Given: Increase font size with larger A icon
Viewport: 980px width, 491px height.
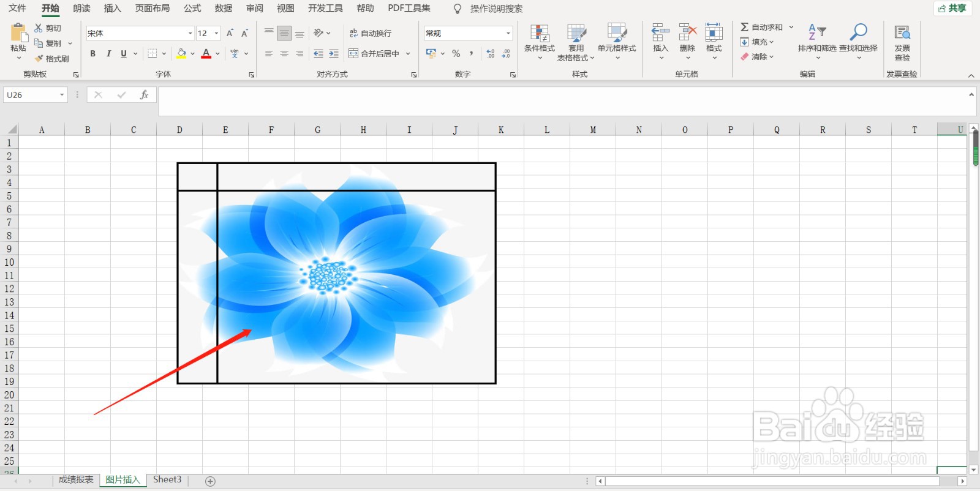Looking at the screenshot, I should 230,33.
